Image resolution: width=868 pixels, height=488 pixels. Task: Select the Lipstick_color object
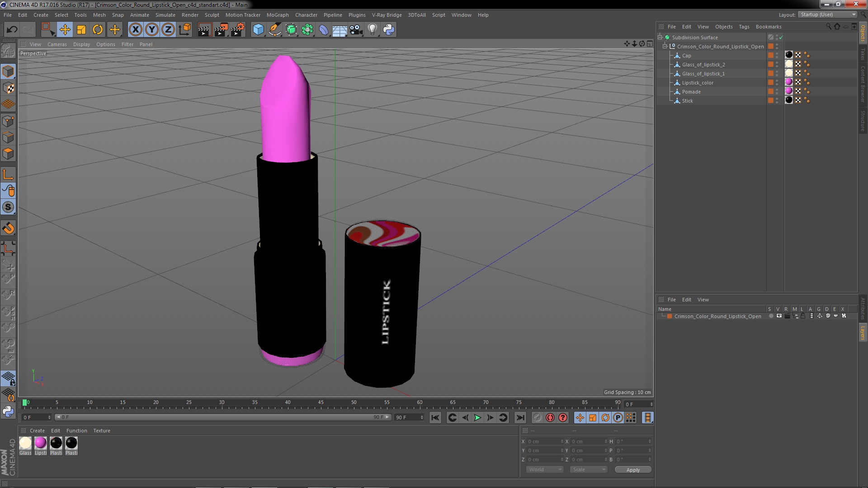pos(698,83)
